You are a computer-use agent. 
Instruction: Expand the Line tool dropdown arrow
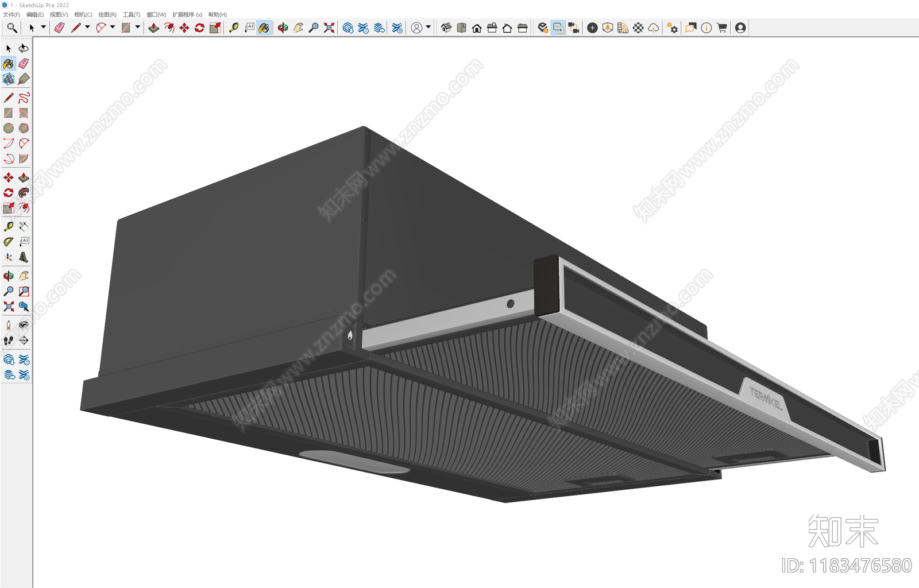point(87,27)
